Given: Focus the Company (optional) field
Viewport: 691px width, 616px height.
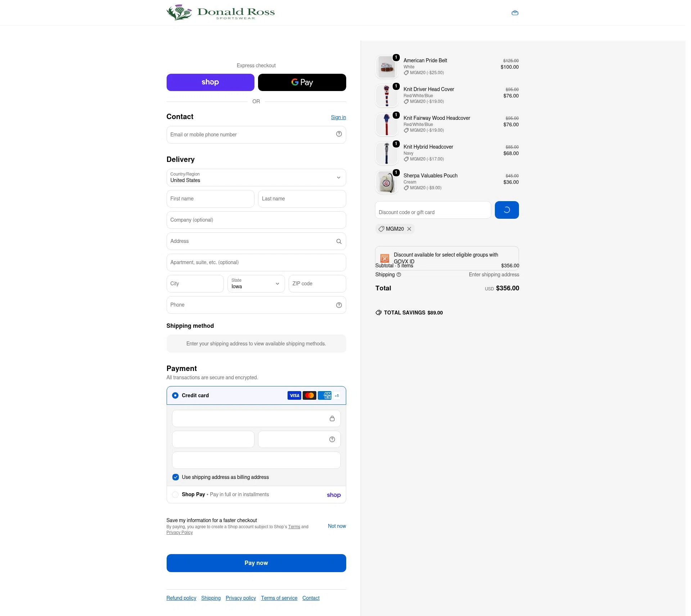Looking at the screenshot, I should [256, 220].
